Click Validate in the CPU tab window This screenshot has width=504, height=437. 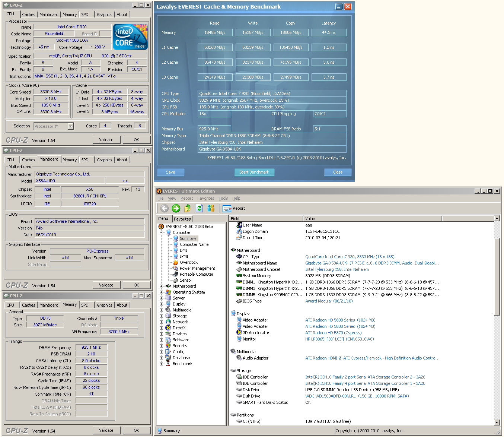(x=106, y=140)
